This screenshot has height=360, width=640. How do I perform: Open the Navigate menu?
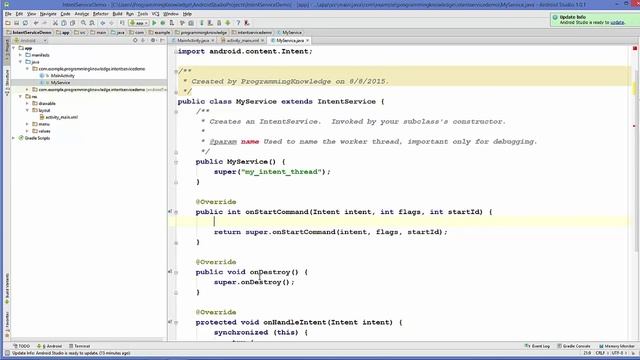(48, 14)
